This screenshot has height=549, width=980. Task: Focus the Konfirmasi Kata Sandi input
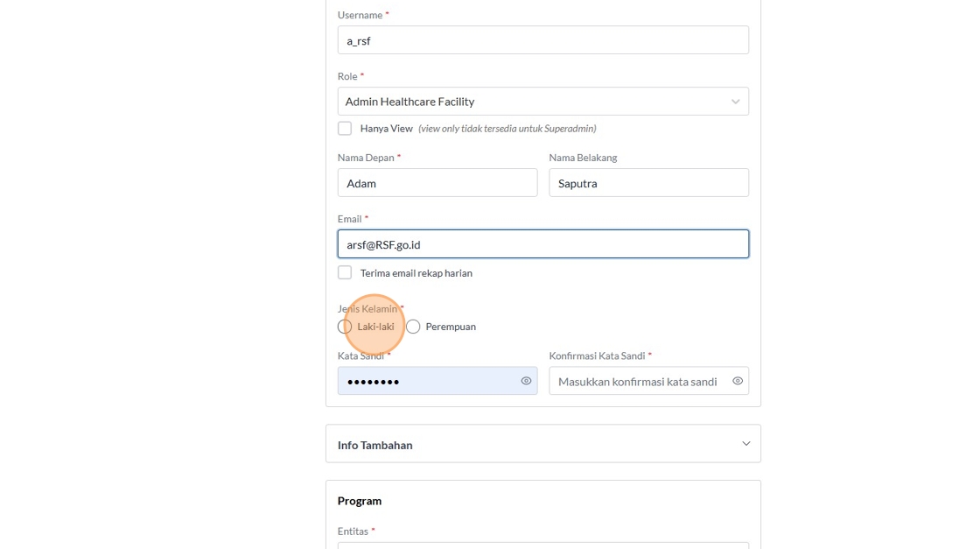click(639, 381)
